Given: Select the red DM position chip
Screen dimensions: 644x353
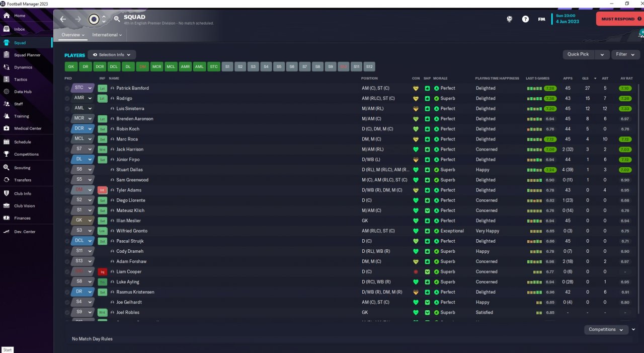Looking at the screenshot, I should [142, 66].
